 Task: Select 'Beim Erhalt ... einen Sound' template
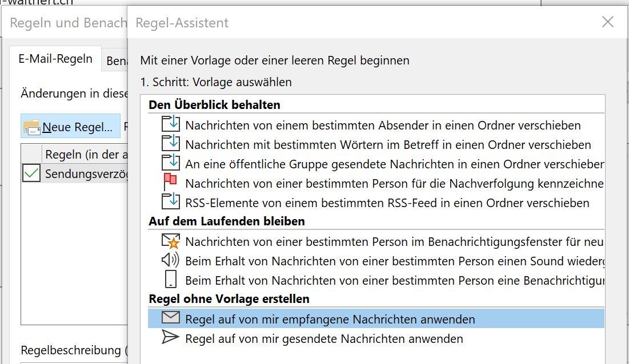click(376, 261)
